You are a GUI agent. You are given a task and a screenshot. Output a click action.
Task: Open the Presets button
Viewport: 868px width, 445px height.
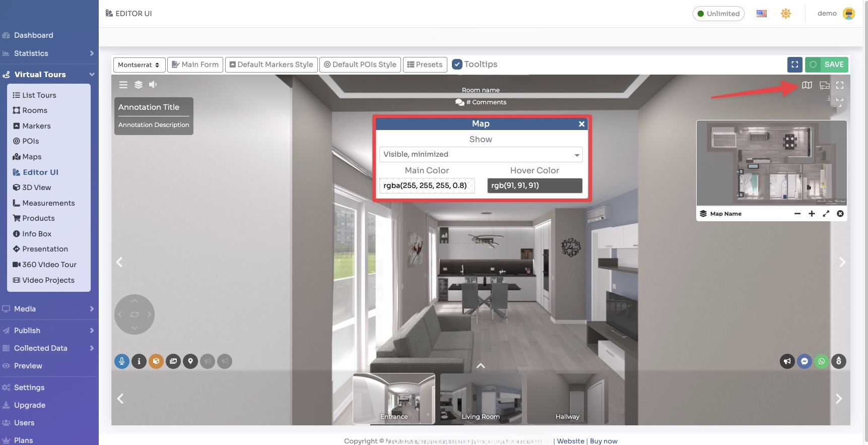pos(425,65)
